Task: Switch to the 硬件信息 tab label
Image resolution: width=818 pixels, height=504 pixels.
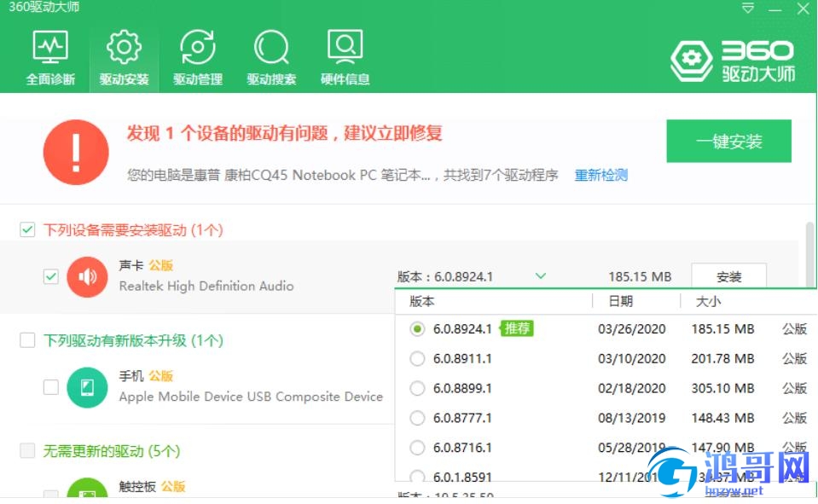Action: pos(345,79)
